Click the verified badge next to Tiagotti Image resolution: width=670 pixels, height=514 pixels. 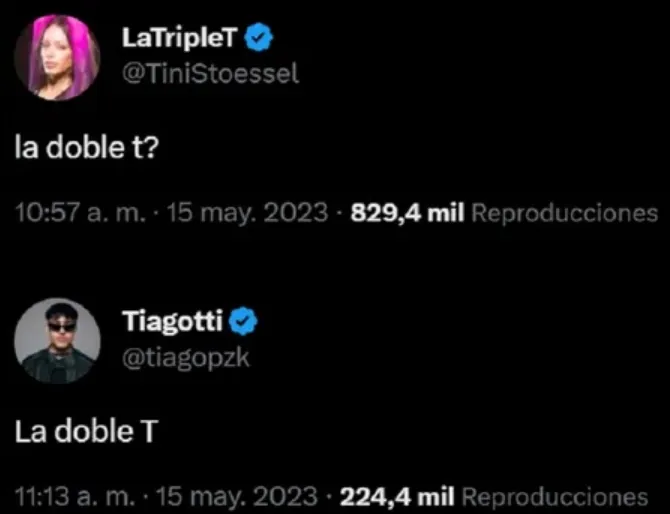coord(244,321)
